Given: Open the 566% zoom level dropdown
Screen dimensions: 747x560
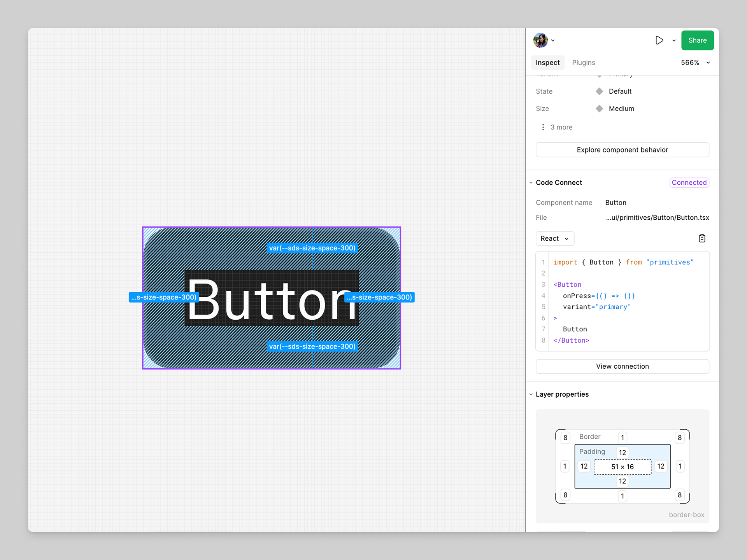Looking at the screenshot, I should click(x=695, y=63).
